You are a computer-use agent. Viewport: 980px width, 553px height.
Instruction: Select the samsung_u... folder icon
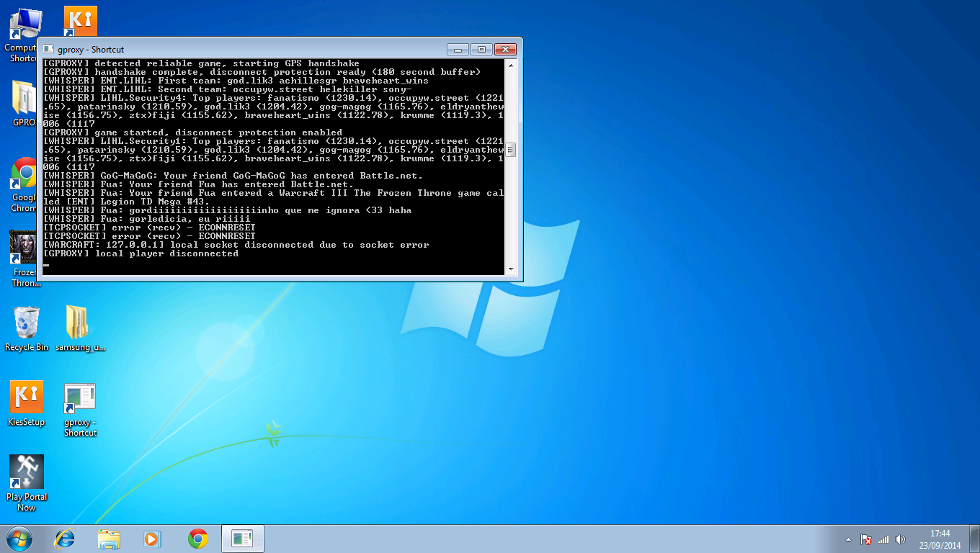tap(80, 328)
